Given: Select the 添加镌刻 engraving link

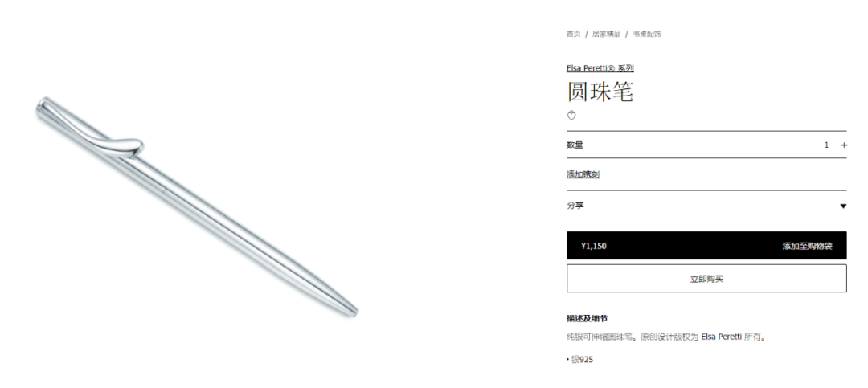Looking at the screenshot, I should (583, 174).
